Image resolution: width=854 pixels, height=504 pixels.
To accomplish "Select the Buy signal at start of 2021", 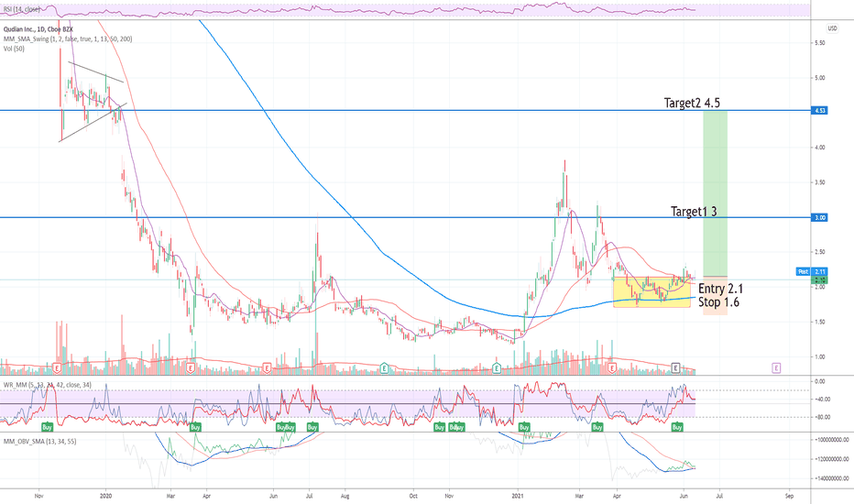I will pos(524,427).
